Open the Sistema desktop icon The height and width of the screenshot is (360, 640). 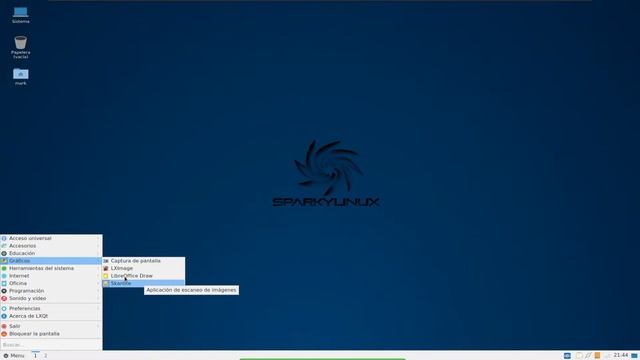pyautogui.click(x=20, y=15)
